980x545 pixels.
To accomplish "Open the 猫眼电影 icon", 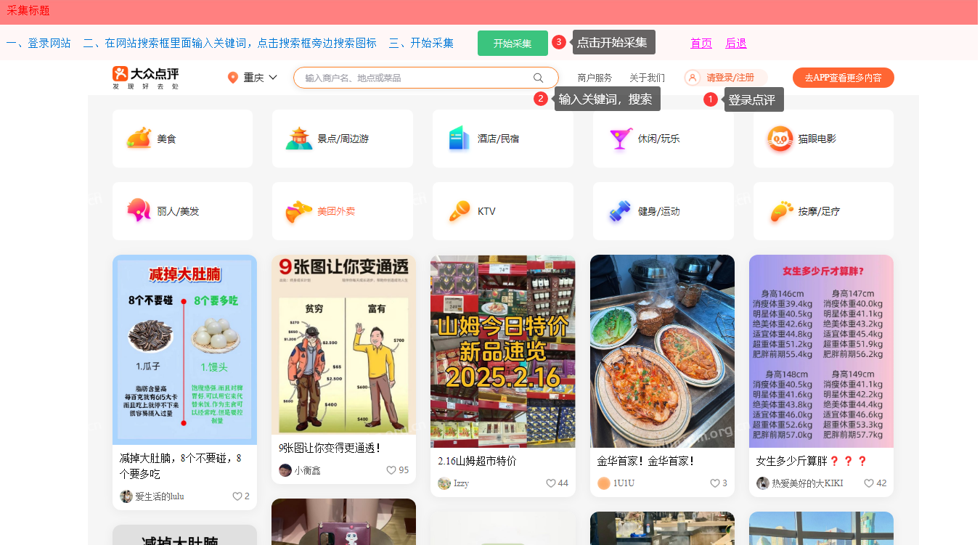I will click(x=780, y=139).
